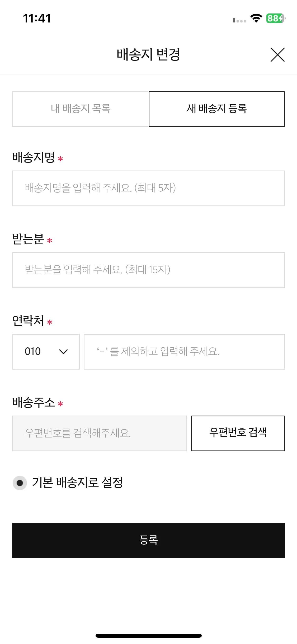Tap the 11:41 clock in status bar
The image size is (297, 644).
37,19
